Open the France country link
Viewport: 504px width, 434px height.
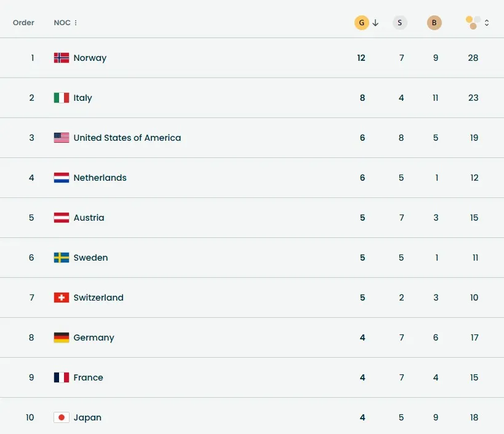[x=88, y=377]
